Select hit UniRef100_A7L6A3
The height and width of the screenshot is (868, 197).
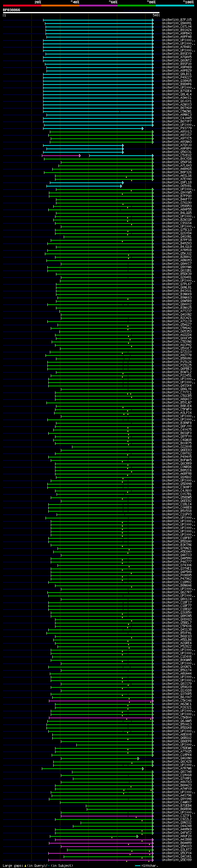pos(177,166)
